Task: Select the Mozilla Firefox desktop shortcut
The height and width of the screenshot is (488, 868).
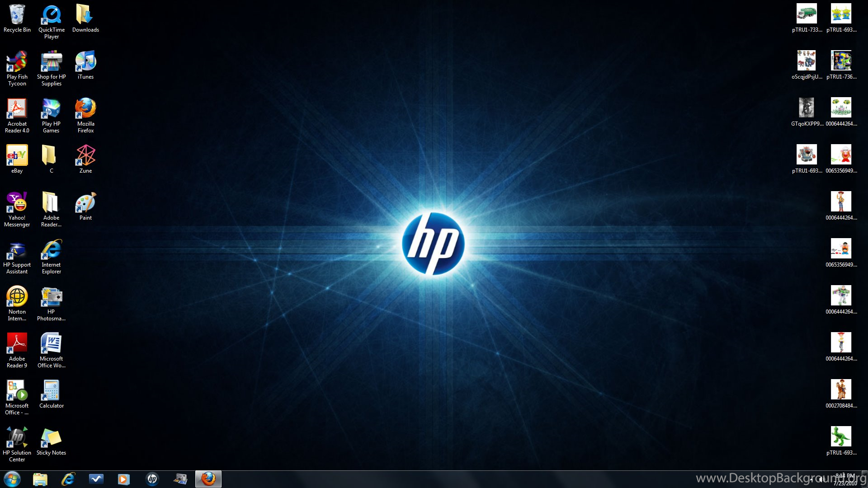Action: pos(85,115)
